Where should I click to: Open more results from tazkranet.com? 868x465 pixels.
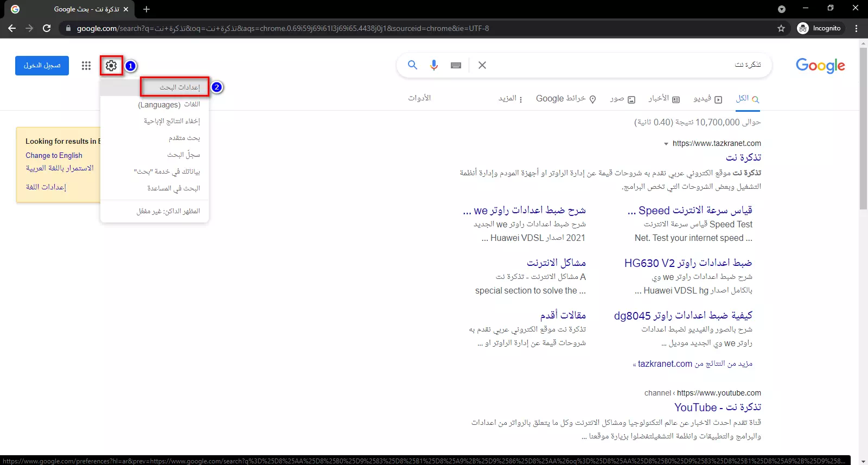693,364
